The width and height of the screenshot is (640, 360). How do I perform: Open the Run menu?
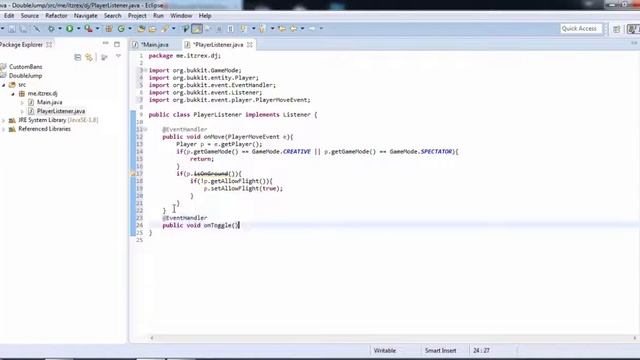coord(158,16)
